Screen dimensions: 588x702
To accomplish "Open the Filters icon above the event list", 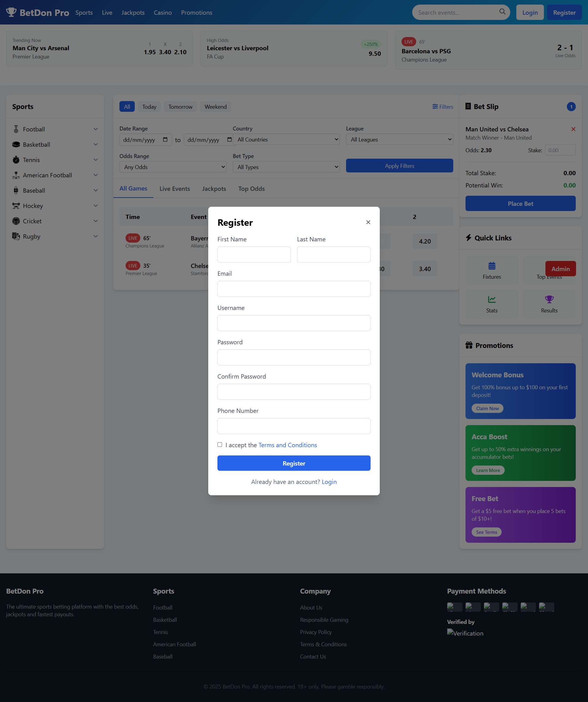I will [x=435, y=106].
